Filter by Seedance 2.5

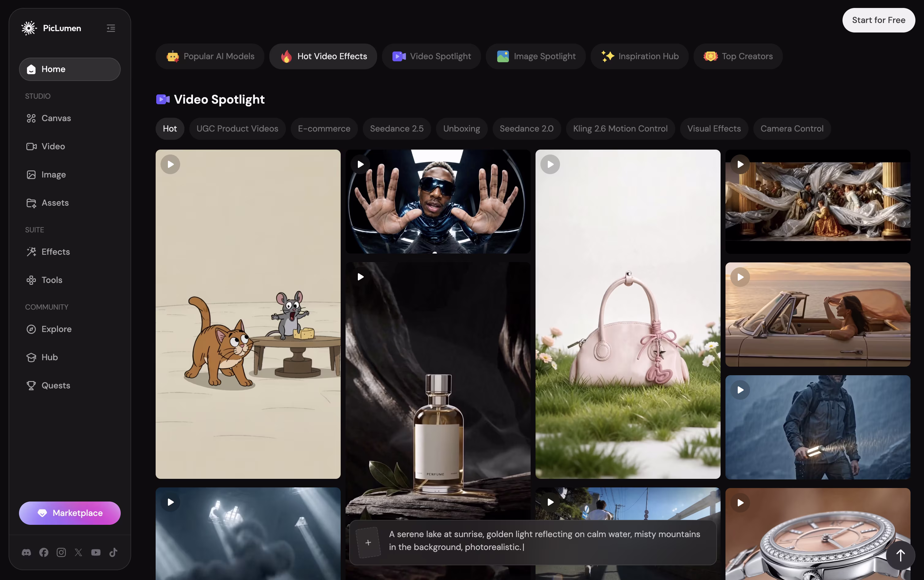397,128
